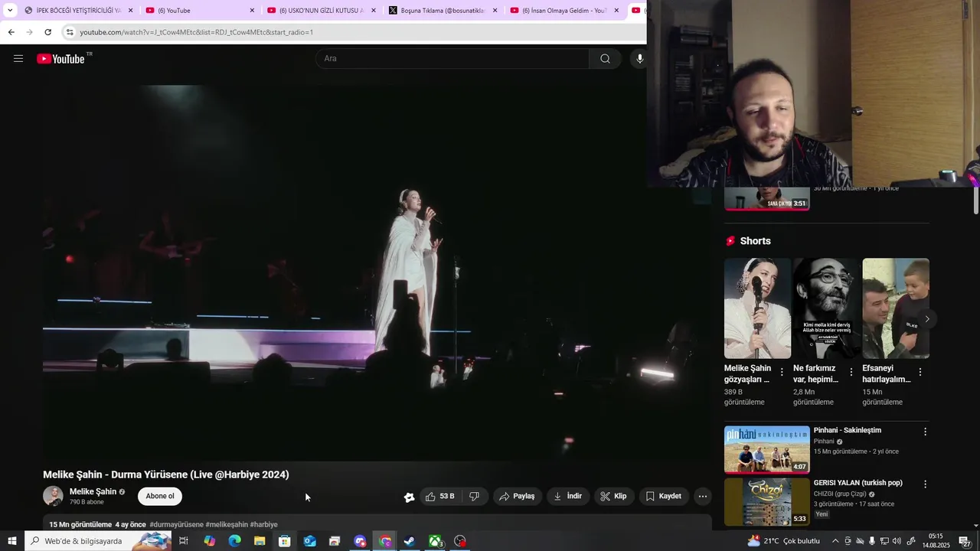The image size is (980, 551).
Task: Open Task View on the taskbar
Action: [184, 541]
